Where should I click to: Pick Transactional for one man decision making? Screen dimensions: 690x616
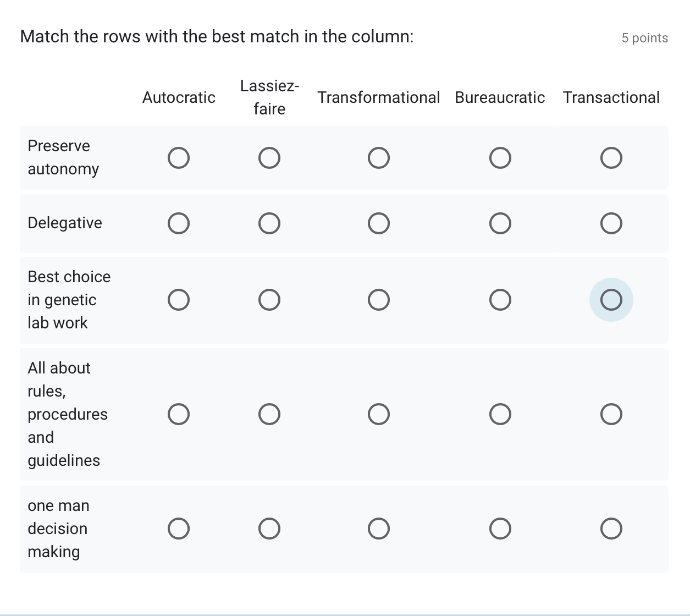pyautogui.click(x=611, y=529)
